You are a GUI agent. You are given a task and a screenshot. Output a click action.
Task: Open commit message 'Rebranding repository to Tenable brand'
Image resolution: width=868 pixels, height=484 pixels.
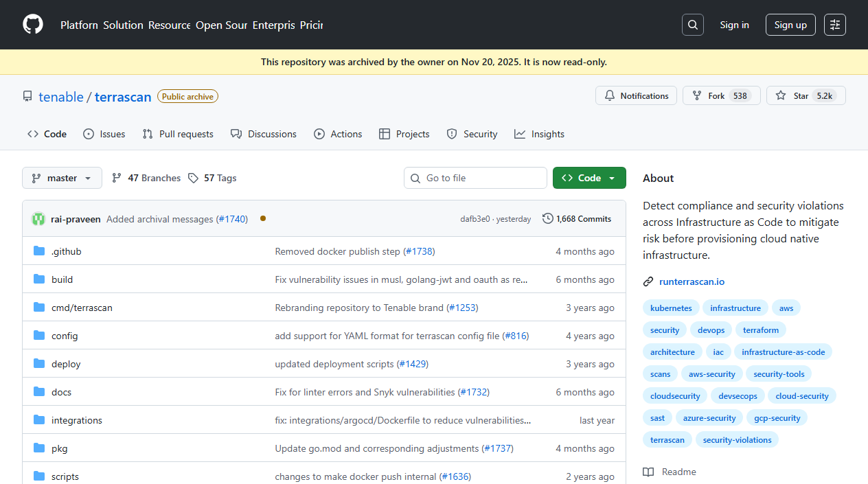[x=359, y=308]
